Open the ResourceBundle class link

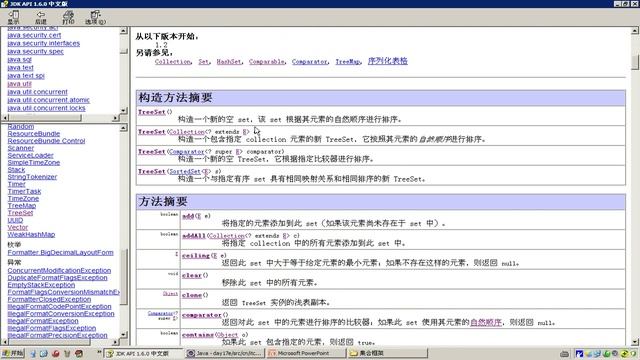click(x=34, y=133)
